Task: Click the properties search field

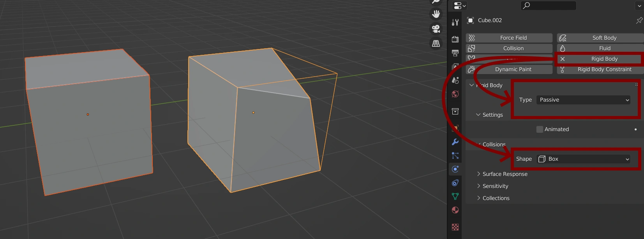Action: point(548,5)
